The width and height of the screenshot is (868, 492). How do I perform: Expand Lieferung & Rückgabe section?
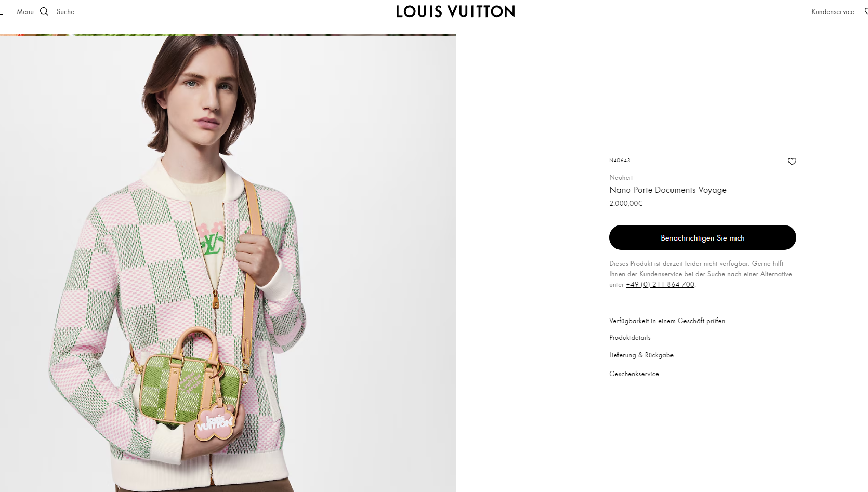(641, 355)
